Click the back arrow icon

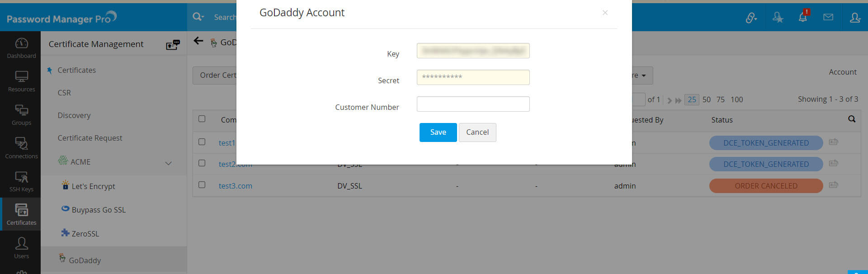click(x=198, y=41)
